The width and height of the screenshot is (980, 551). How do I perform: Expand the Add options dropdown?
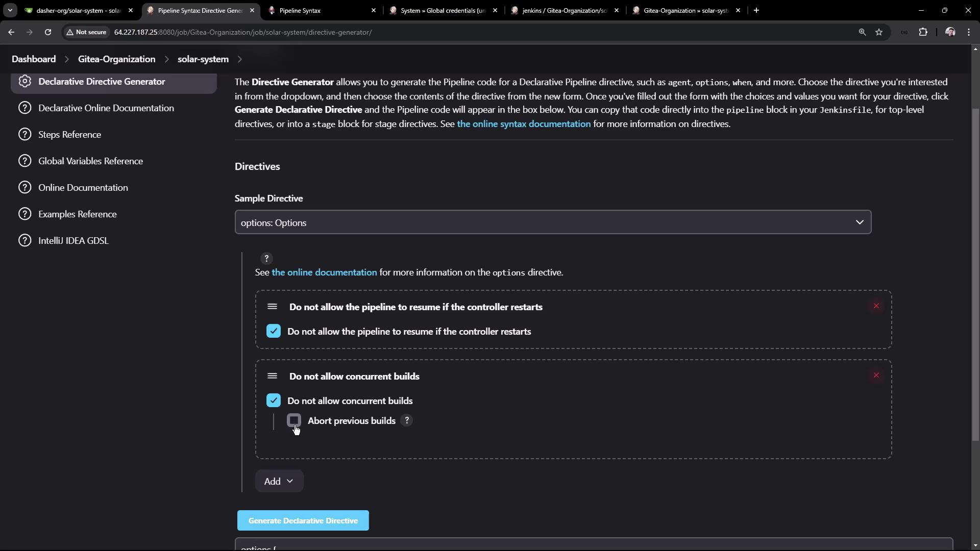click(279, 481)
